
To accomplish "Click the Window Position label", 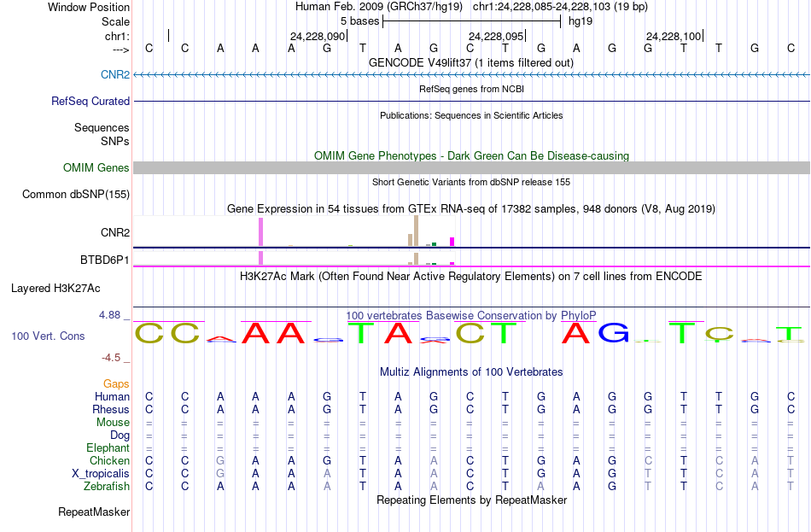I will (89, 7).
